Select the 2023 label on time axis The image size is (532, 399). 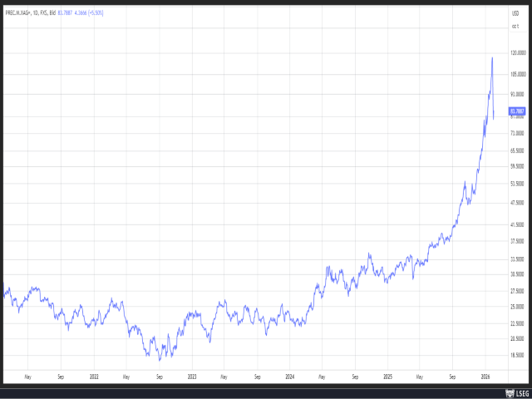click(x=191, y=376)
